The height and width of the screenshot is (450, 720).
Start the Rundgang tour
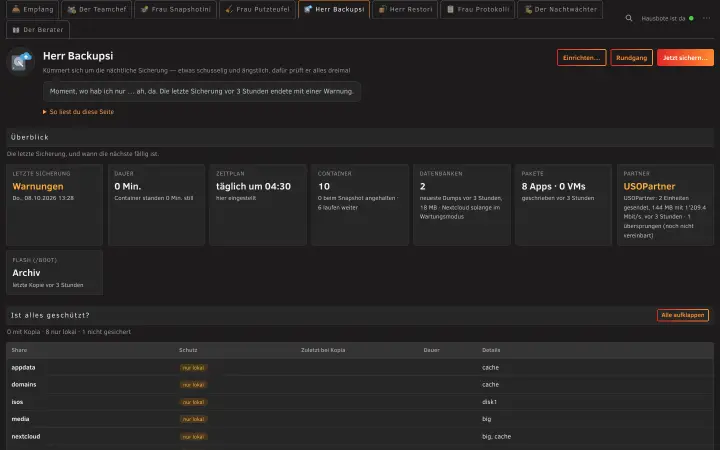point(631,57)
